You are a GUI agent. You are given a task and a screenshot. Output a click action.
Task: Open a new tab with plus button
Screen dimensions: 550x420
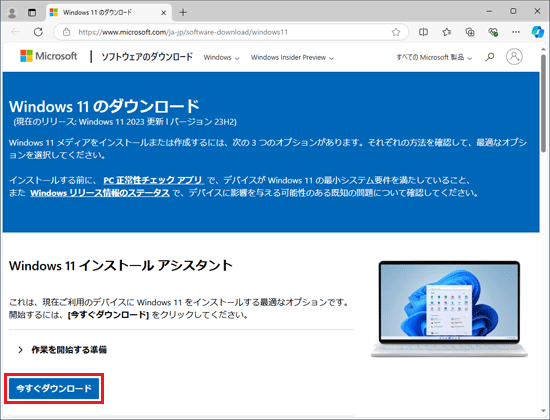[183, 13]
